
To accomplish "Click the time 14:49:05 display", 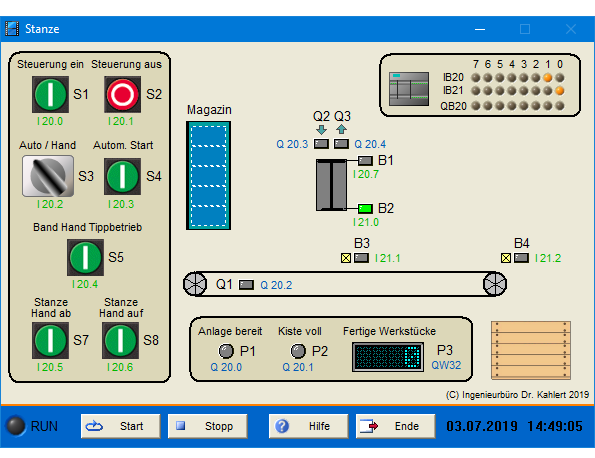I will 555,426.
